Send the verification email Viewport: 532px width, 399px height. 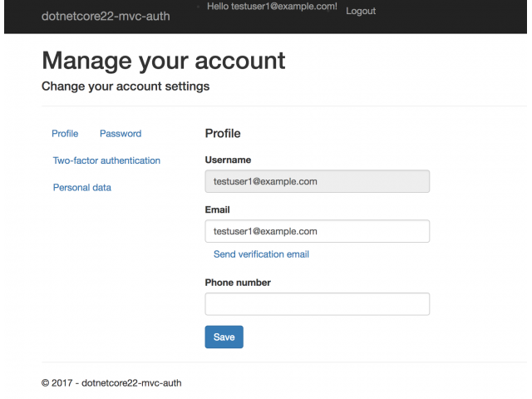point(261,254)
